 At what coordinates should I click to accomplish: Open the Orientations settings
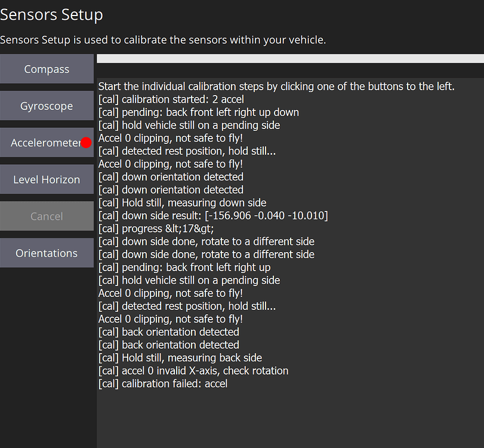(x=47, y=253)
